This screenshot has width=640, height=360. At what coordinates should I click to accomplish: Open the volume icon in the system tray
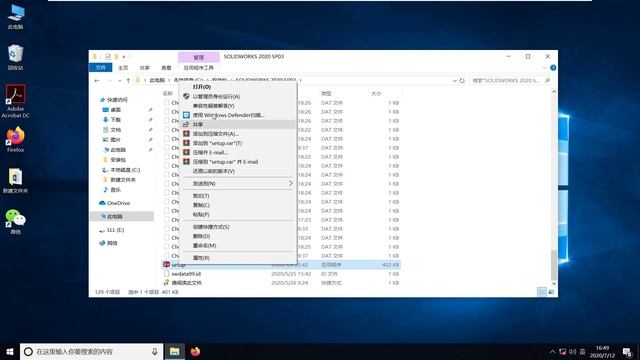573,351
